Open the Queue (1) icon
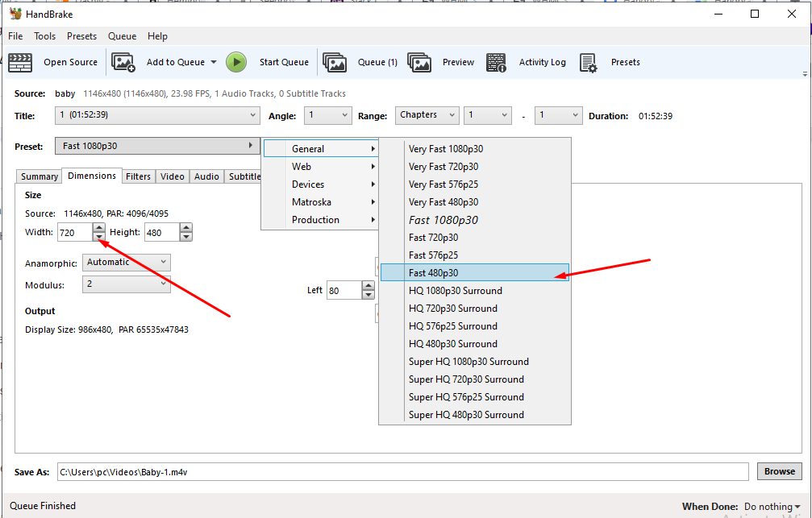Image resolution: width=812 pixels, height=518 pixels. [x=335, y=63]
